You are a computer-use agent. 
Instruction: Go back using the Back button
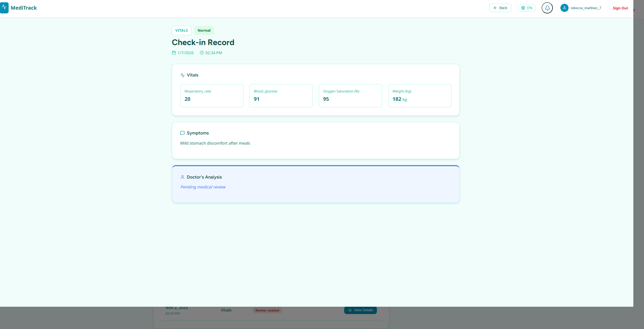[500, 8]
